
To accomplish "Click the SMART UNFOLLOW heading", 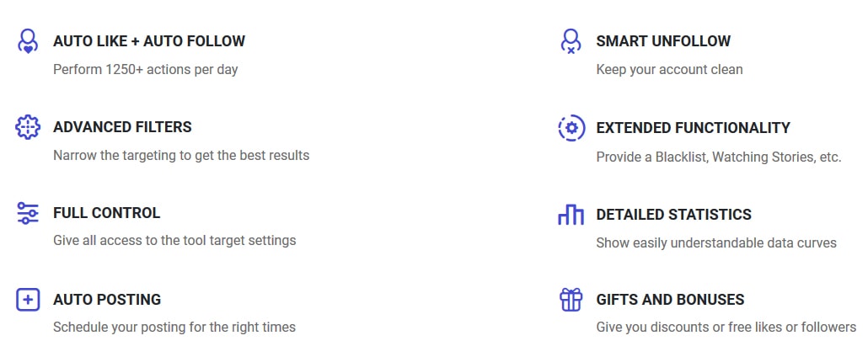I will (663, 41).
